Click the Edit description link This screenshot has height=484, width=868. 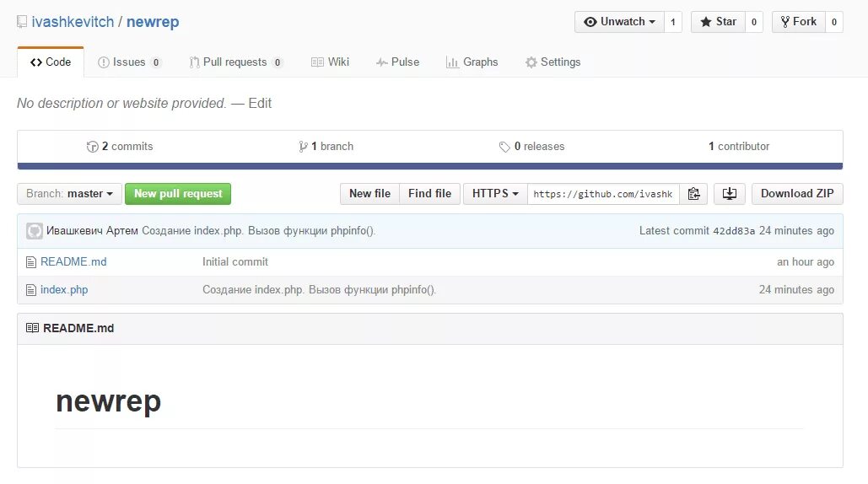[260, 104]
